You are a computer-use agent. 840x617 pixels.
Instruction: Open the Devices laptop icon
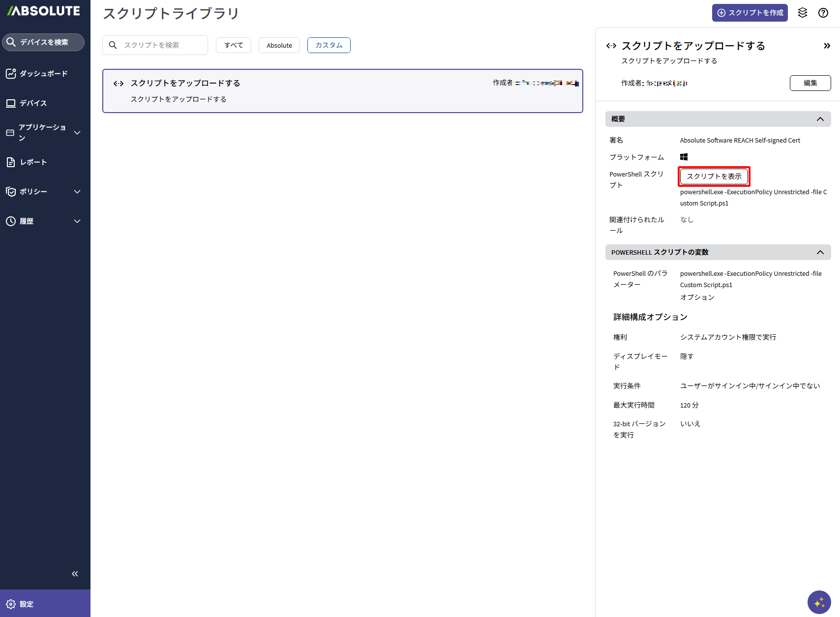[11, 103]
